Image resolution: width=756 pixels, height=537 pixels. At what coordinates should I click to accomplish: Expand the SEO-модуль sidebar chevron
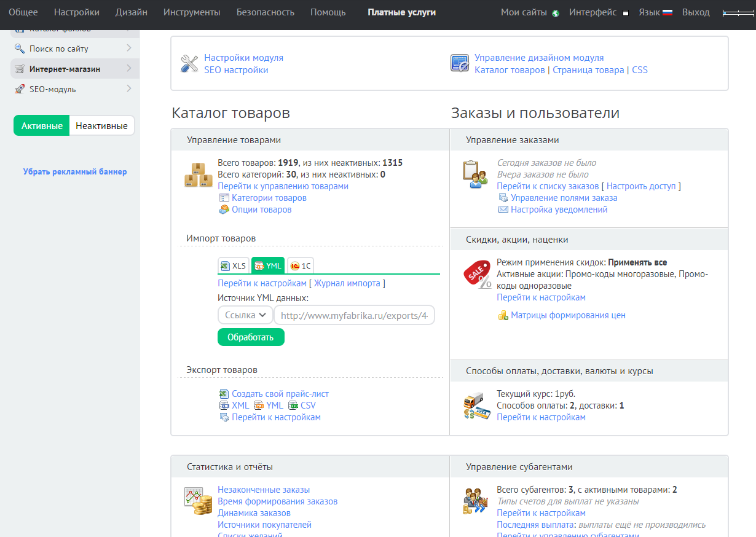coord(128,89)
